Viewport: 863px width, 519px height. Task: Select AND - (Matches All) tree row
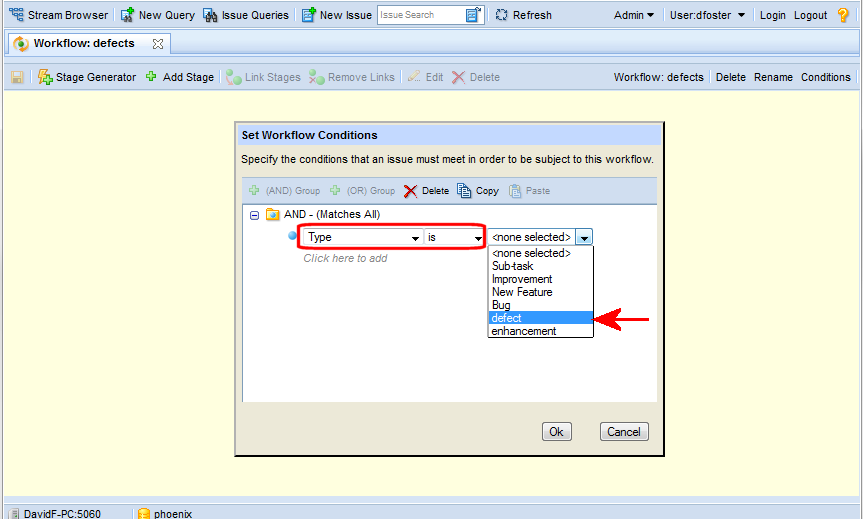pyautogui.click(x=332, y=214)
